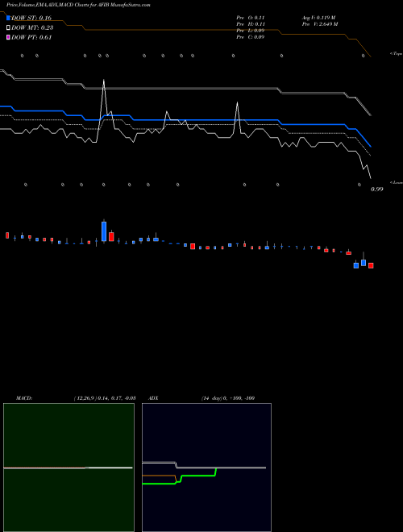Click the ADX '(14 day) 0, +100, -100' values
The image size is (403, 532).
tap(228, 398)
